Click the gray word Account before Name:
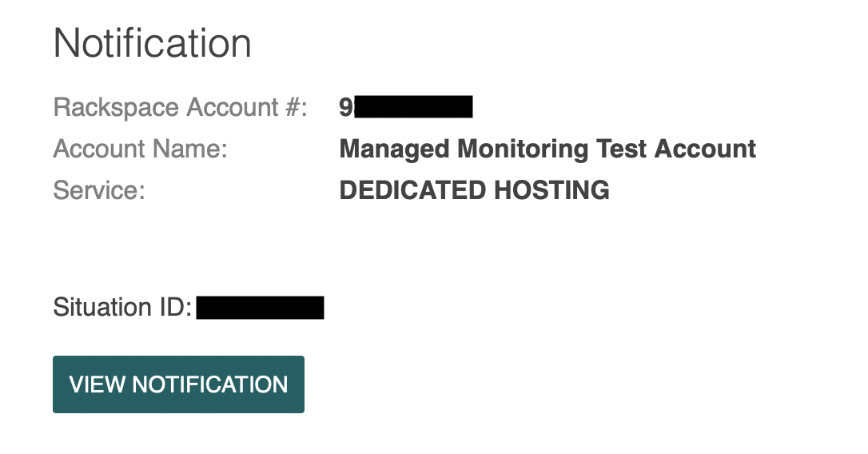 [99, 149]
